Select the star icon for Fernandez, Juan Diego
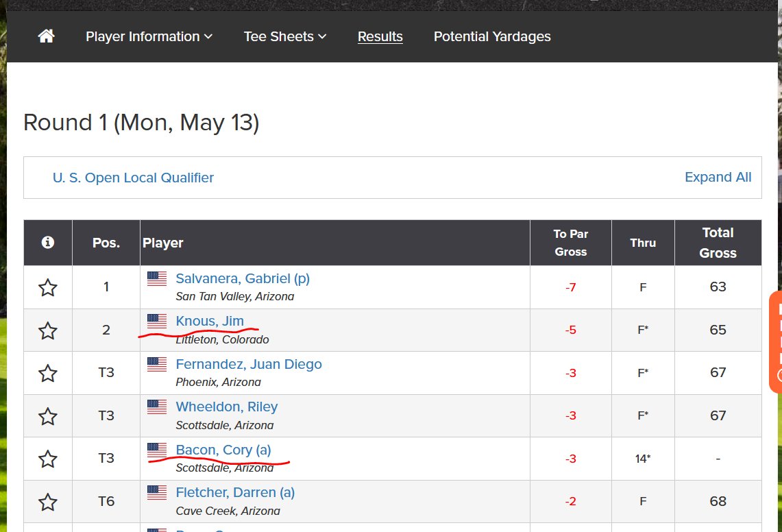 [x=47, y=372]
